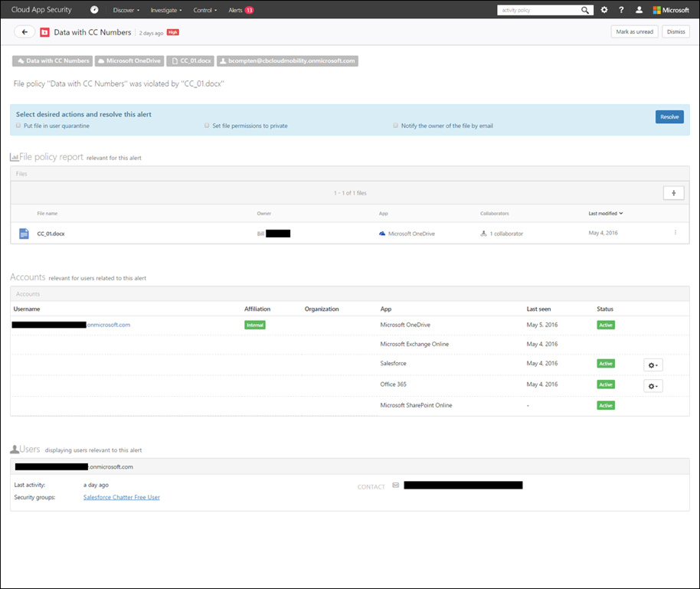Viewport: 700px width, 589px height.
Task: Click the Cloud App Security title
Action: tap(41, 10)
